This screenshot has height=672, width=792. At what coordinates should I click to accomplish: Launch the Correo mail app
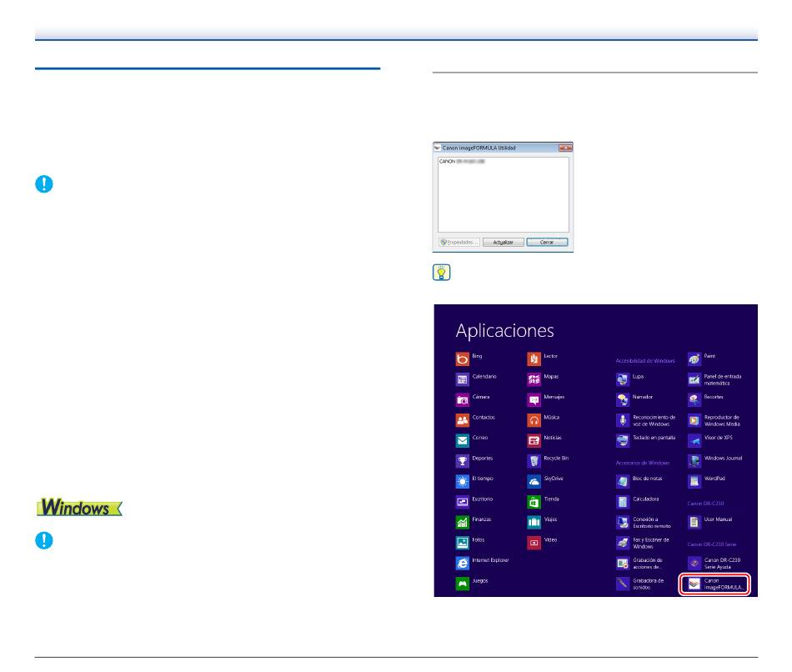[472, 440]
